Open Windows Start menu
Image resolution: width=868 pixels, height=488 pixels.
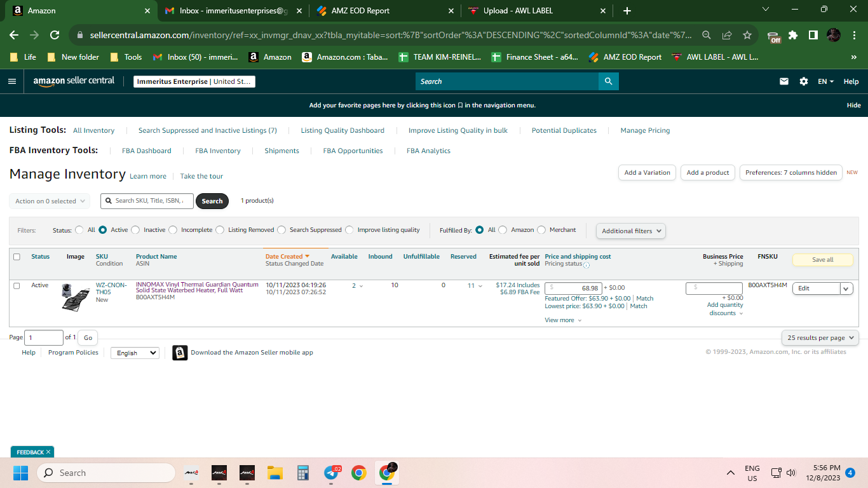21,473
